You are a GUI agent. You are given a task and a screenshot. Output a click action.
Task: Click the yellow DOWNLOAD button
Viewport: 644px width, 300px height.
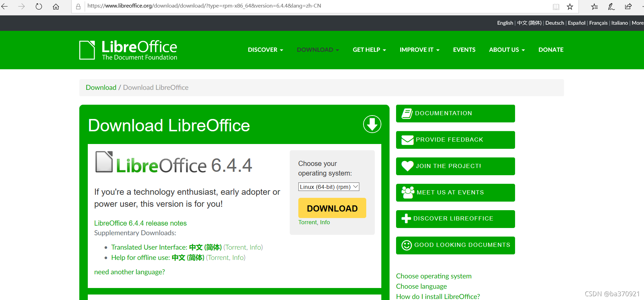click(x=332, y=208)
